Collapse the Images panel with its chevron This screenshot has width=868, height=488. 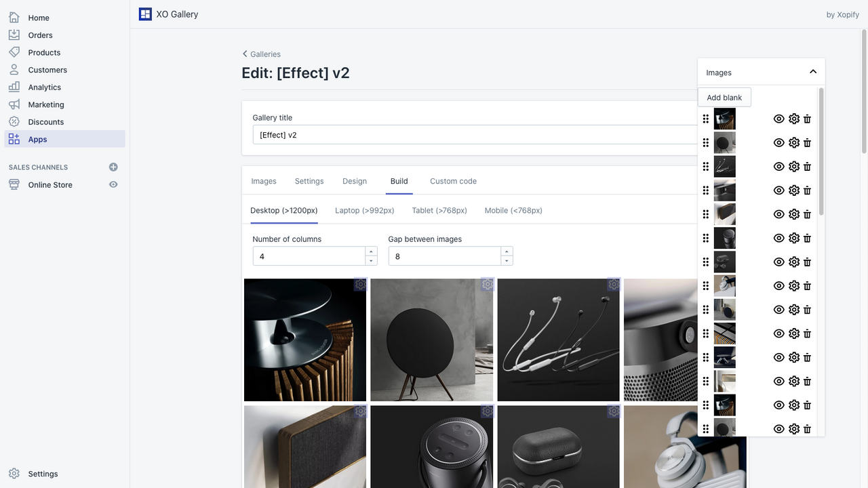tap(812, 70)
